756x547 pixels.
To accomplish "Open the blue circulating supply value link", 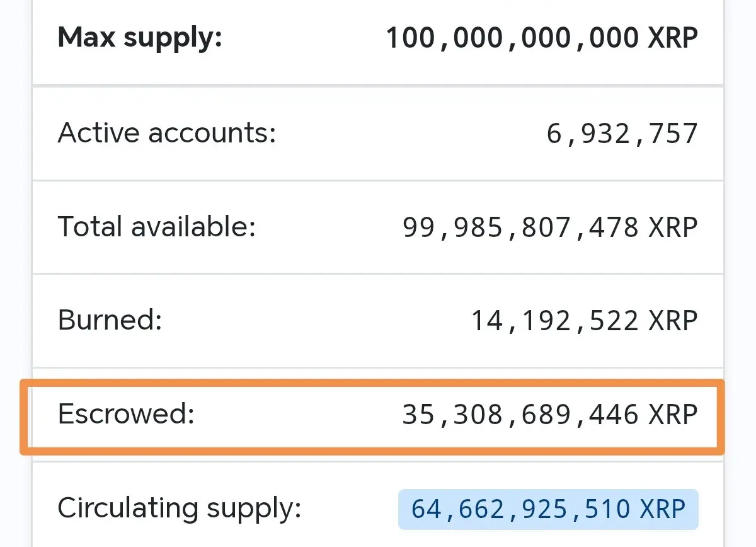I will 548,509.
